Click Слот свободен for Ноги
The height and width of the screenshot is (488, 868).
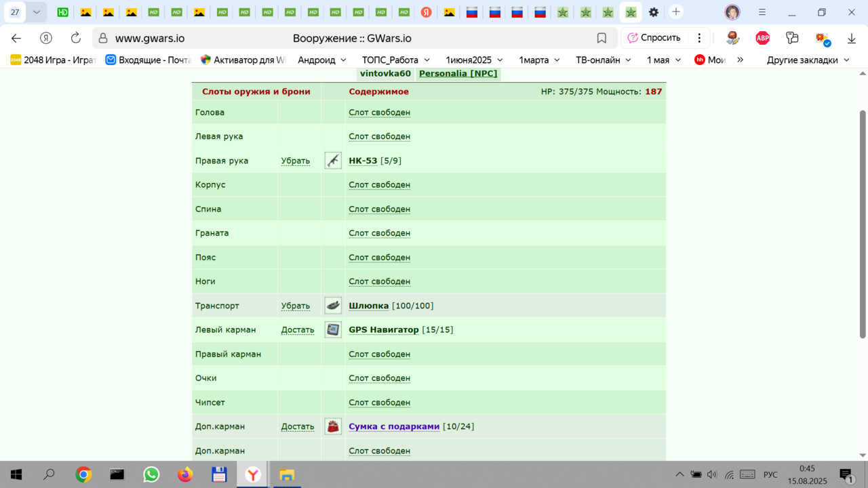coord(379,281)
